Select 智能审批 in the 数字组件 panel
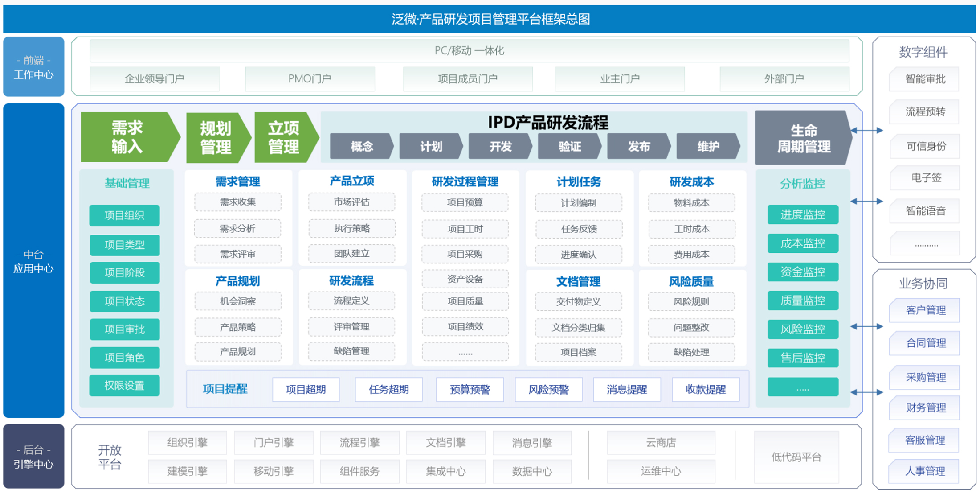This screenshot has width=980, height=494. tap(925, 79)
